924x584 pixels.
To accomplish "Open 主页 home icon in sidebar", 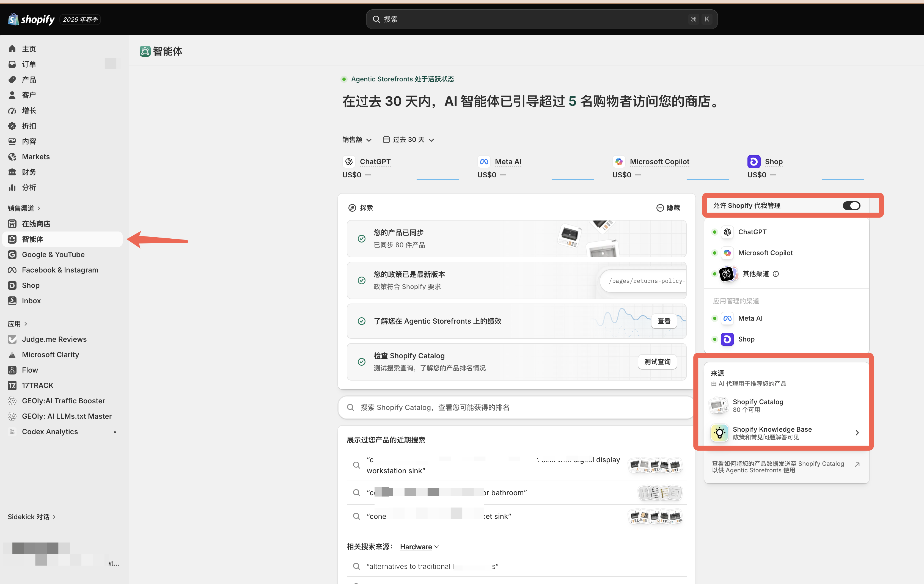I will (x=12, y=49).
